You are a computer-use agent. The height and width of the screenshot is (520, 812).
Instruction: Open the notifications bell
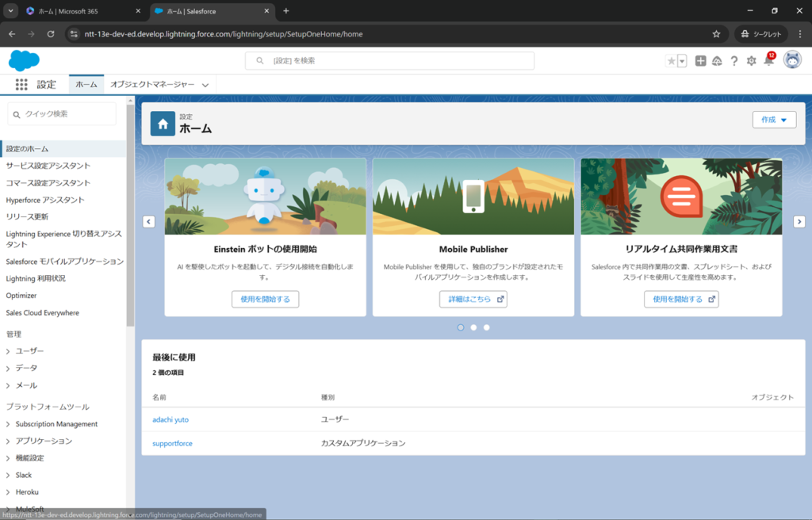click(768, 61)
